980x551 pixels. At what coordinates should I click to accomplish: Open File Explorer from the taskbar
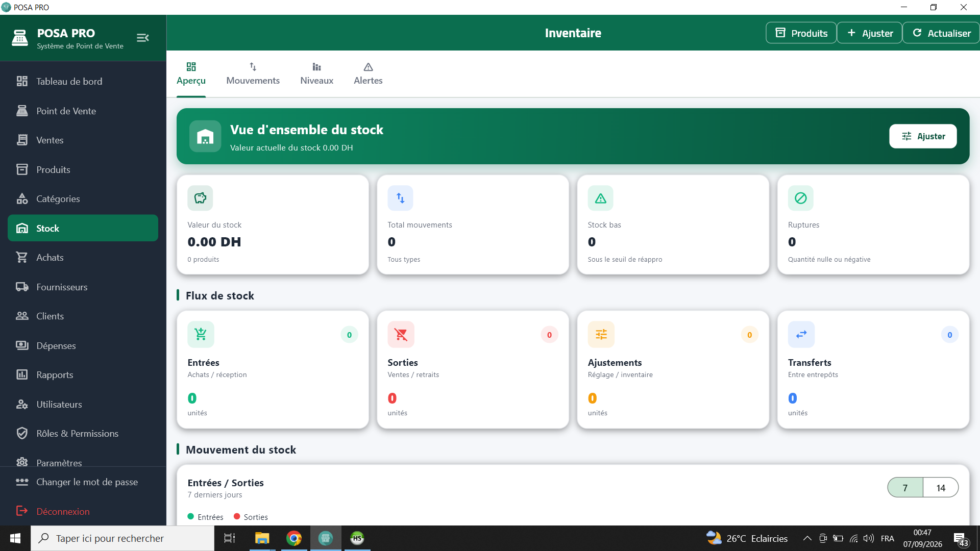[262, 538]
